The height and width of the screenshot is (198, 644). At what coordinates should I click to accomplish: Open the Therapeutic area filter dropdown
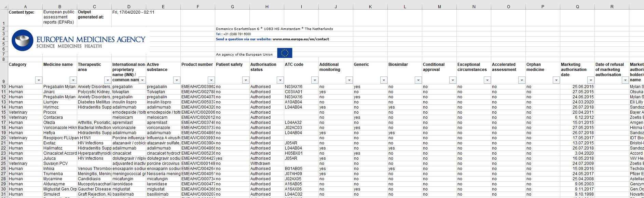pyautogui.click(x=108, y=80)
